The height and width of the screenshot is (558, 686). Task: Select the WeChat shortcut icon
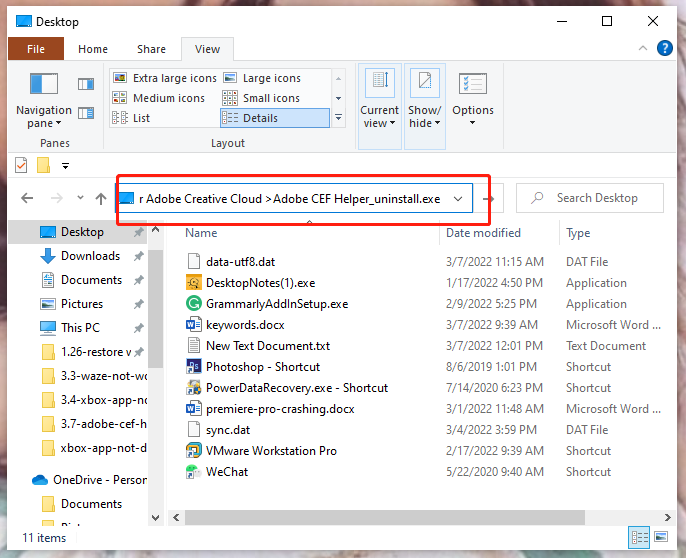pyautogui.click(x=193, y=471)
